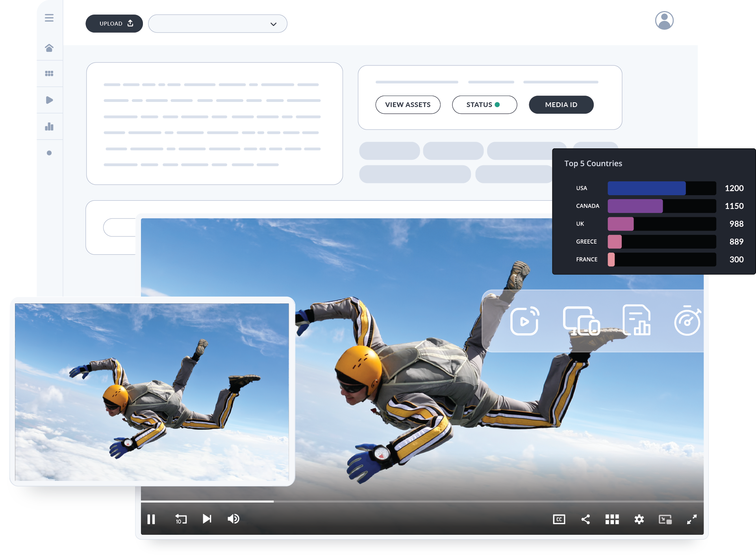Switch to the MEDIA ID tab
This screenshot has height=558, width=756.
coord(561,105)
